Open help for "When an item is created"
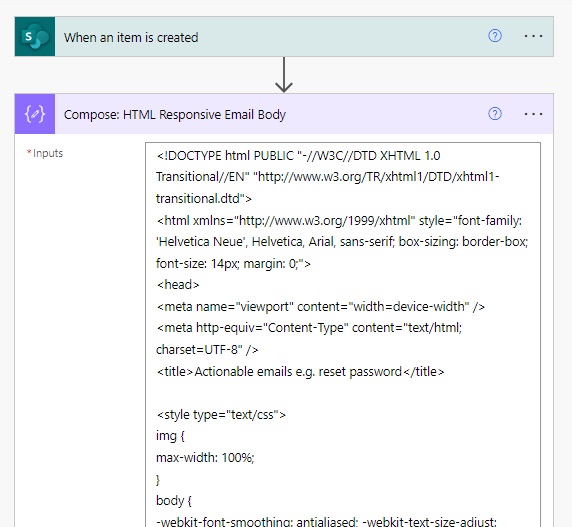Screen dimensions: 572x527 [495, 36]
